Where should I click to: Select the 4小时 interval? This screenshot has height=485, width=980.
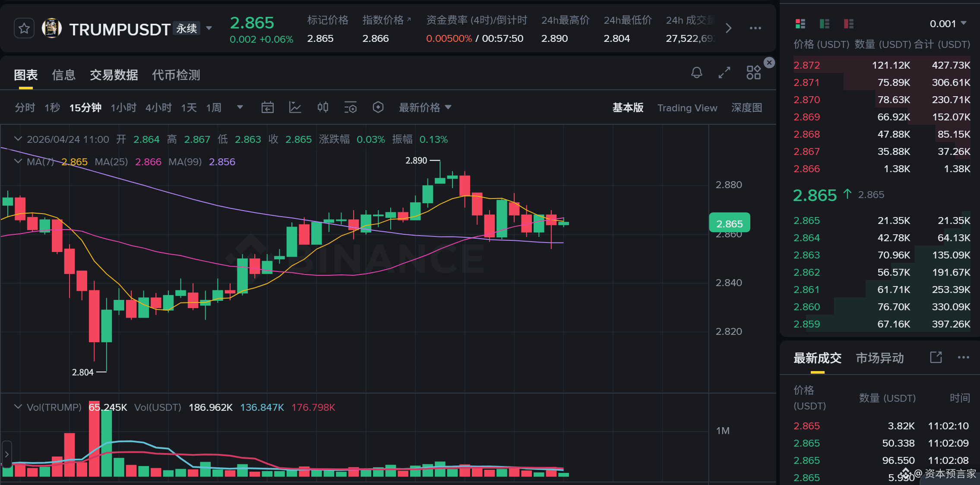point(158,107)
